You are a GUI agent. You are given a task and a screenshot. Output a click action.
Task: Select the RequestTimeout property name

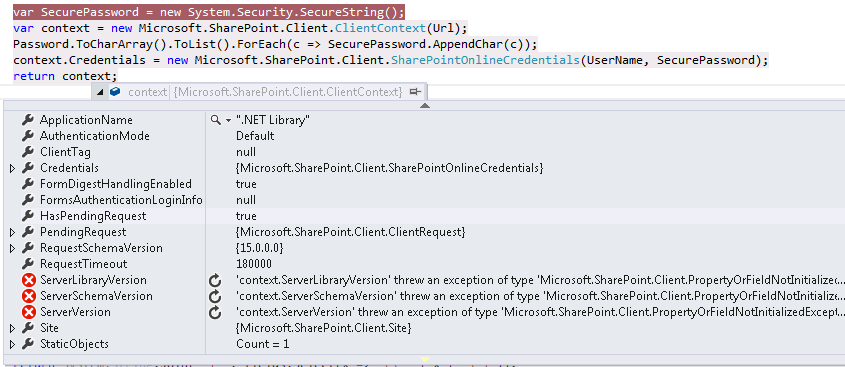click(x=84, y=264)
